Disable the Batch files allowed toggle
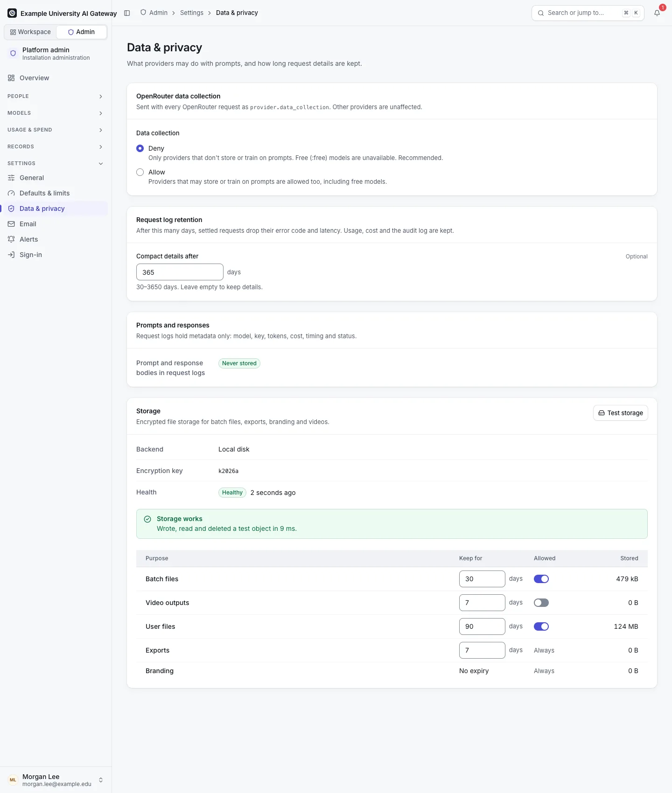 pos(541,579)
